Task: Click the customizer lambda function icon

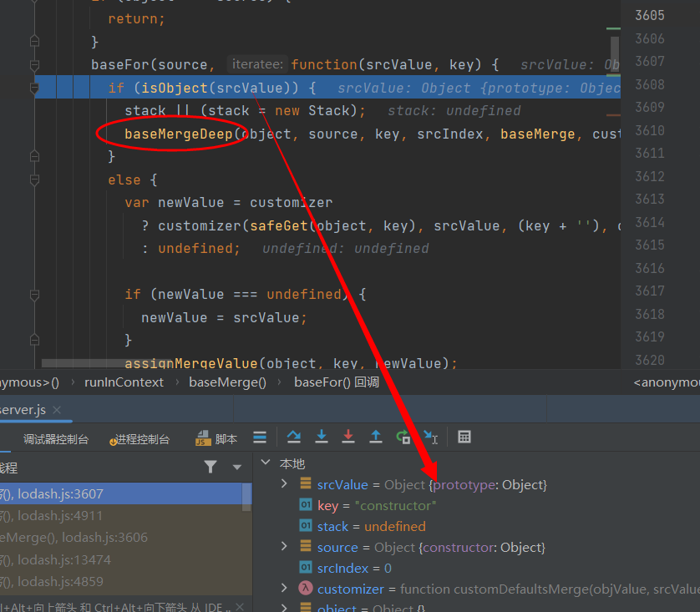Action: coord(306,588)
